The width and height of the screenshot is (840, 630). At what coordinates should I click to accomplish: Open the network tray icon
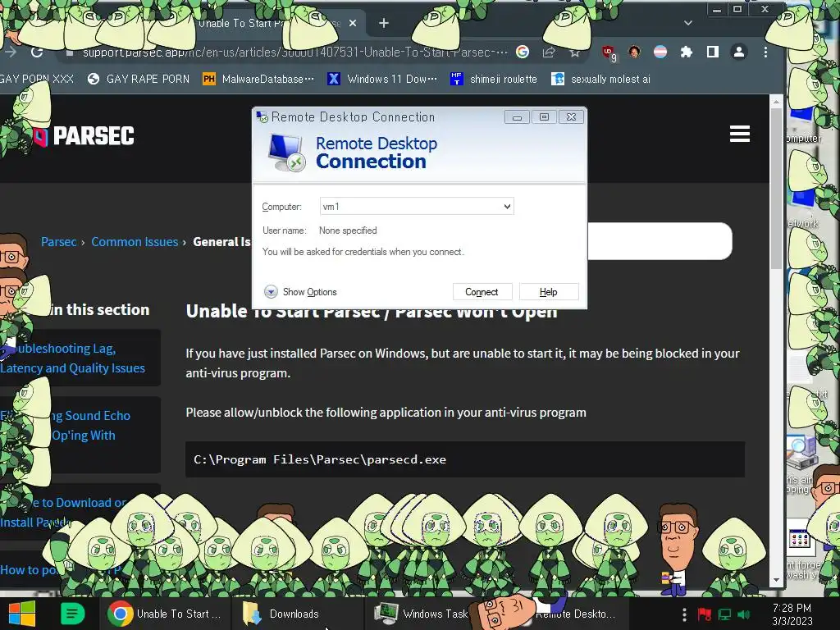724,614
